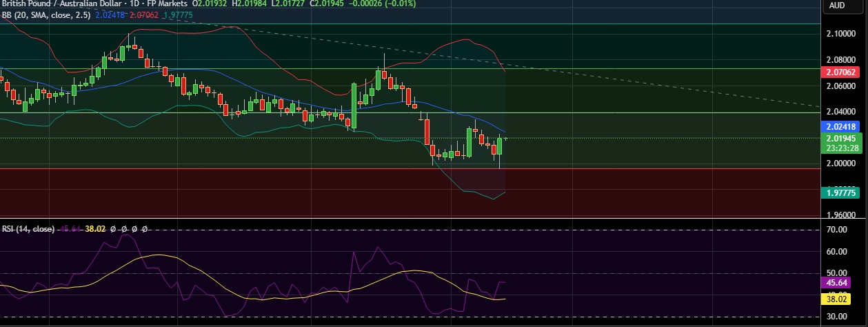
Task: Click the blue BB basis value 2.02418 in legend
Action: click(x=110, y=14)
